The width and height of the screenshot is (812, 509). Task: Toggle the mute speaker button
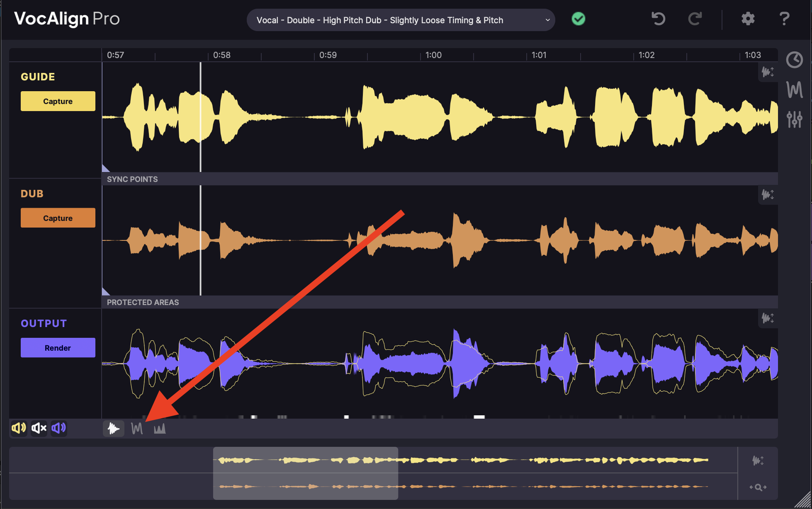[x=39, y=428]
